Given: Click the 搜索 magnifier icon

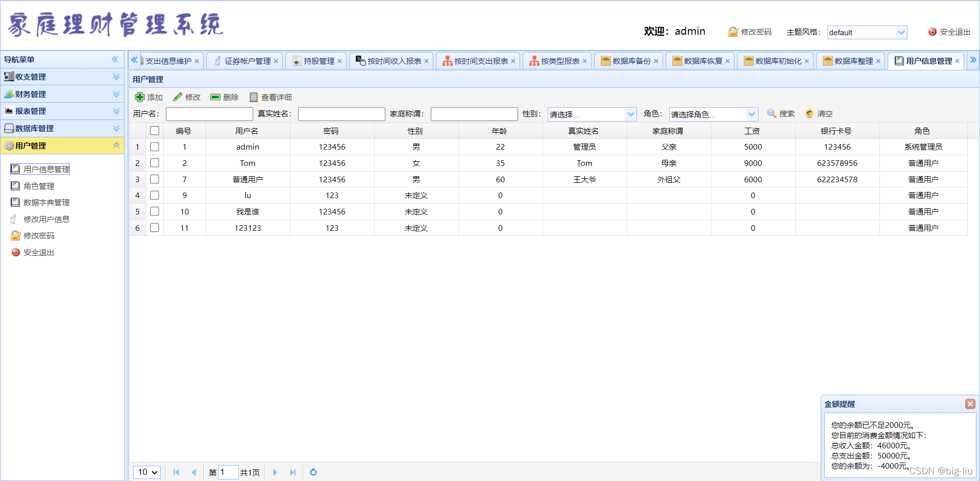Looking at the screenshot, I should tap(772, 113).
